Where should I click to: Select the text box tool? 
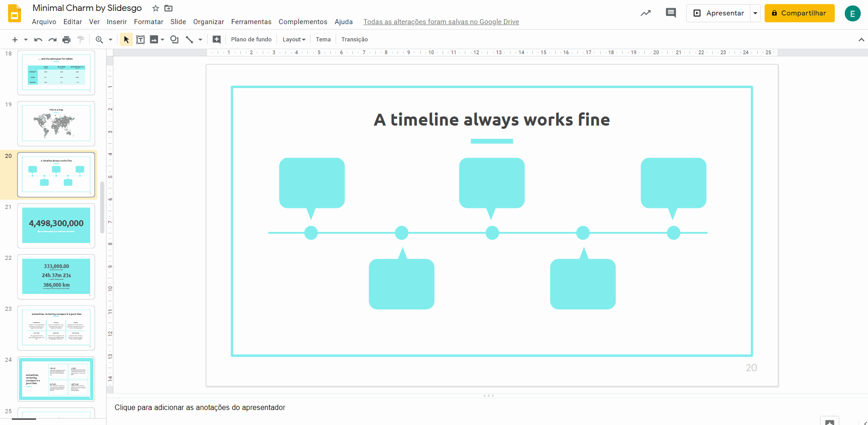pyautogui.click(x=141, y=40)
